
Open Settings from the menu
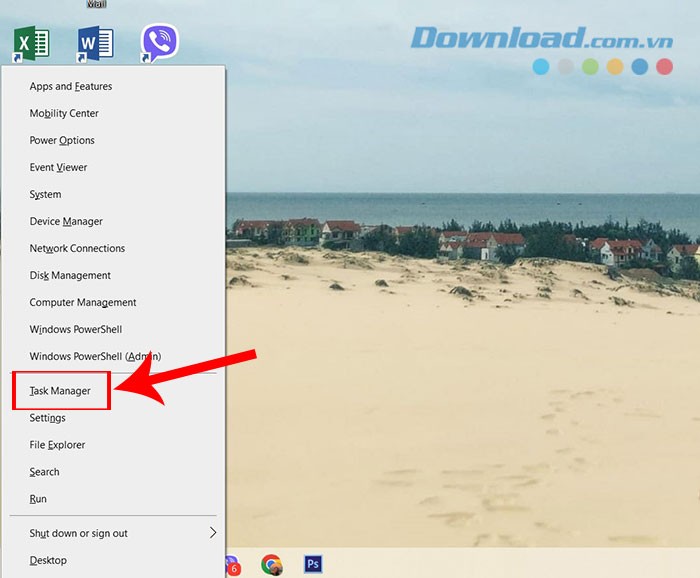47,418
